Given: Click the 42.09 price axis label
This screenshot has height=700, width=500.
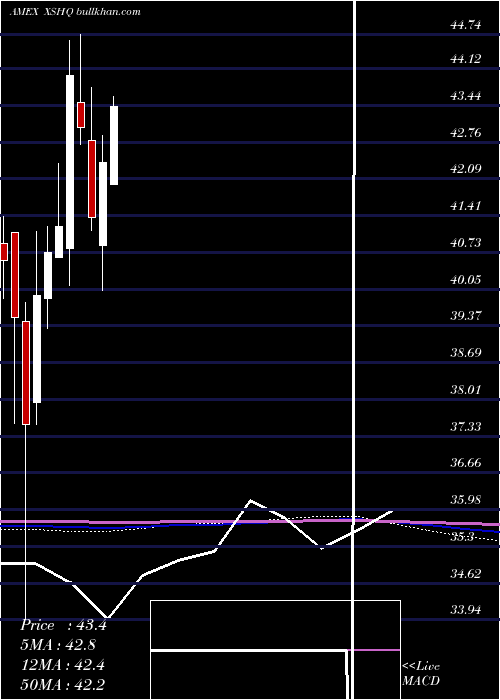Looking at the screenshot, I should 466,169.
